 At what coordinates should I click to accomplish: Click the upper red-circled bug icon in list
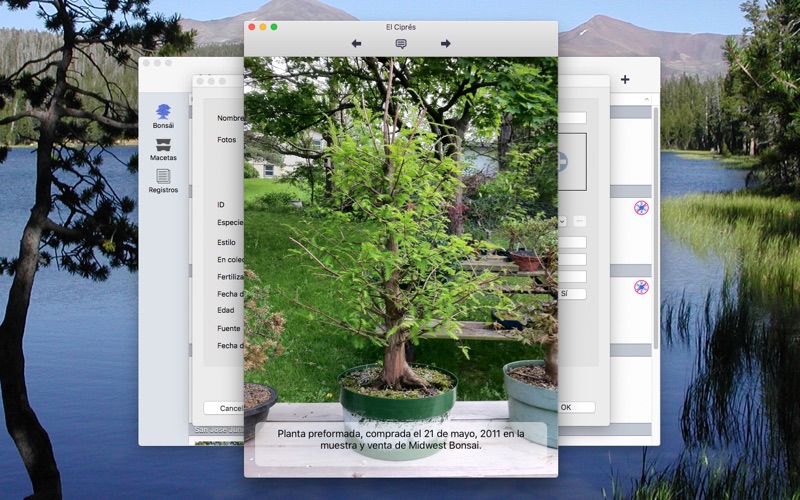coord(641,208)
